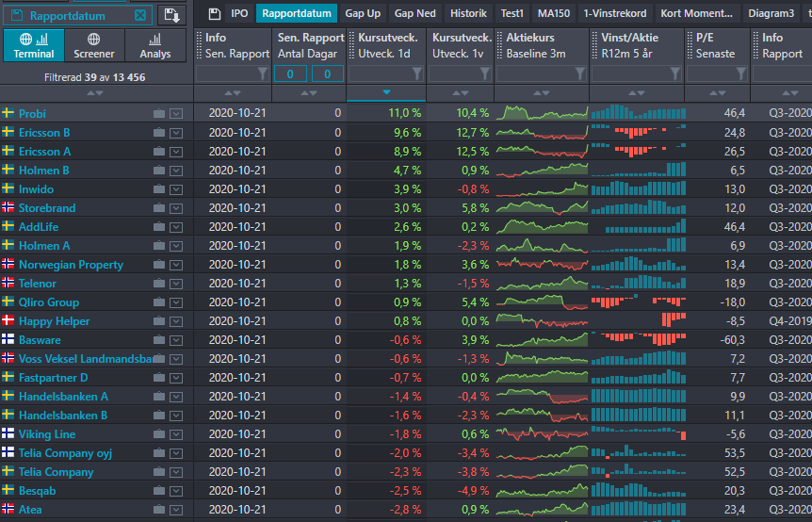Image resolution: width=812 pixels, height=522 pixels.
Task: Open the Gap Up tab
Action: point(363,13)
